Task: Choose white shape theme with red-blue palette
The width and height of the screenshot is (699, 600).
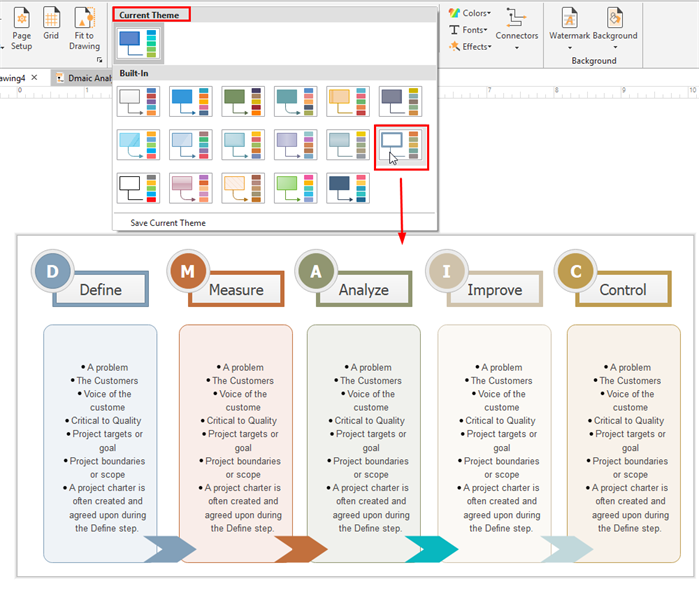Action: [x=138, y=101]
